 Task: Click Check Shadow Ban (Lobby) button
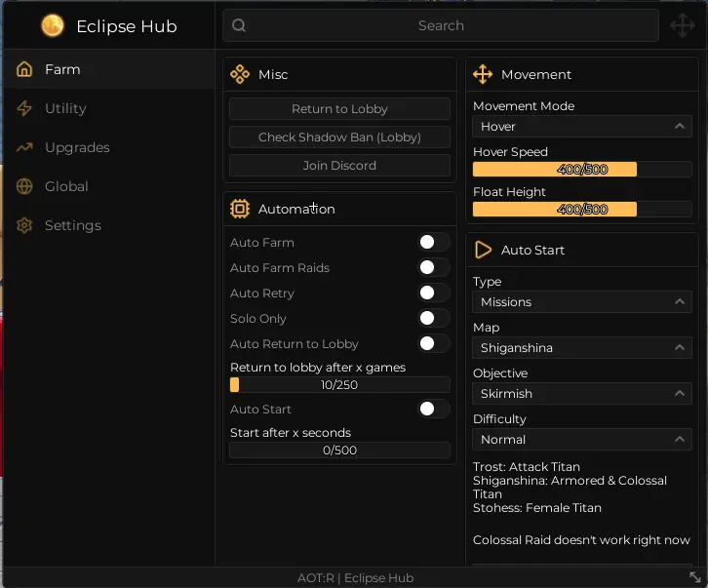pyautogui.click(x=339, y=137)
